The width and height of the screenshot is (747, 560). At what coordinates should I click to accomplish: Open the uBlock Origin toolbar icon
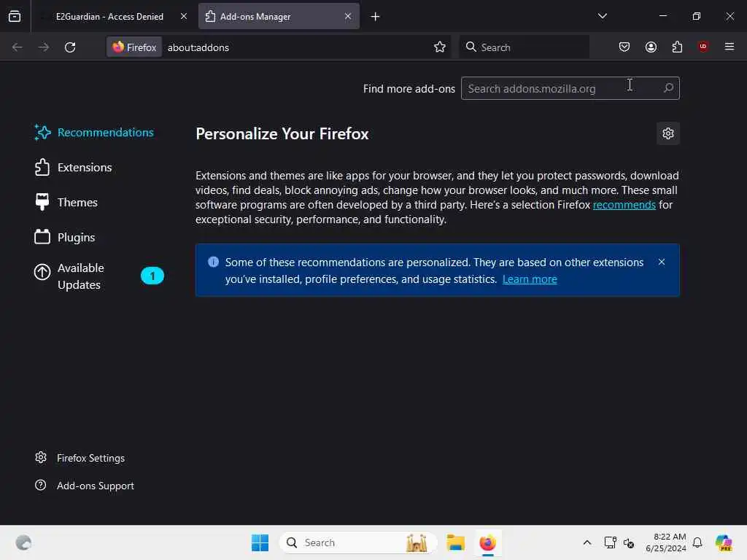click(x=703, y=47)
